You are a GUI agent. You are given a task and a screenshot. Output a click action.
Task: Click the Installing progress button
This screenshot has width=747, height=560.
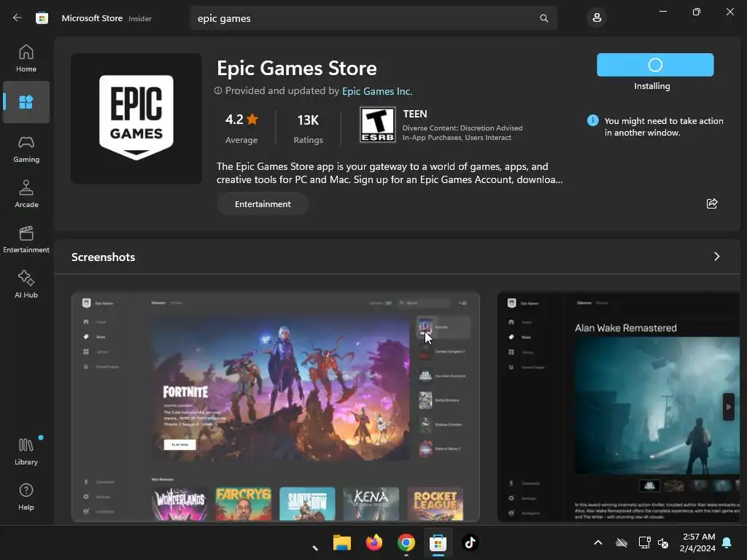pos(655,65)
